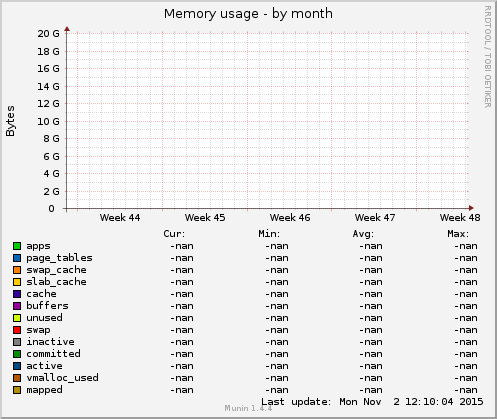Image resolution: width=497 pixels, height=419 pixels.
Task: Click the vmalloc_used brown legend swatch
Action: (17, 378)
